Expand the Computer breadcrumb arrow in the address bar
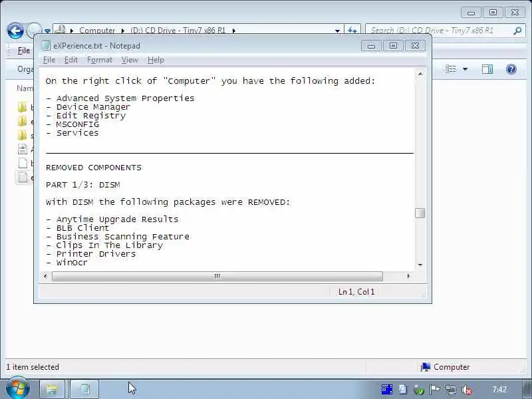The image size is (532, 399). (x=123, y=31)
